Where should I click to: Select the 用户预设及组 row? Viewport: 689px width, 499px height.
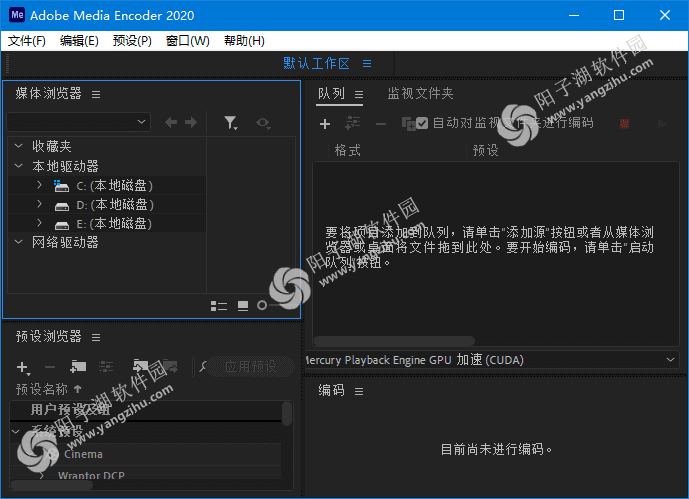pyautogui.click(x=145, y=410)
